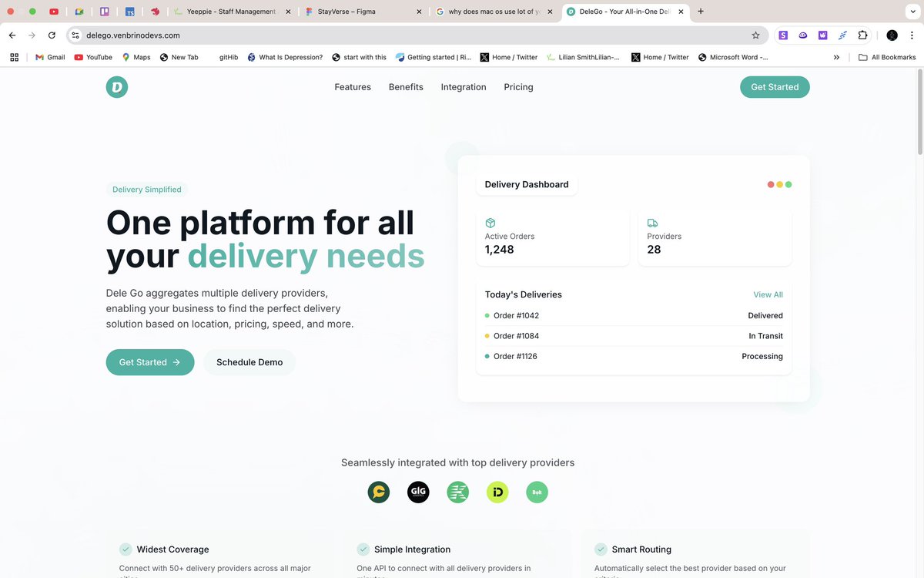
Task: Open Chrome's three-dot menu
Action: tap(912, 35)
